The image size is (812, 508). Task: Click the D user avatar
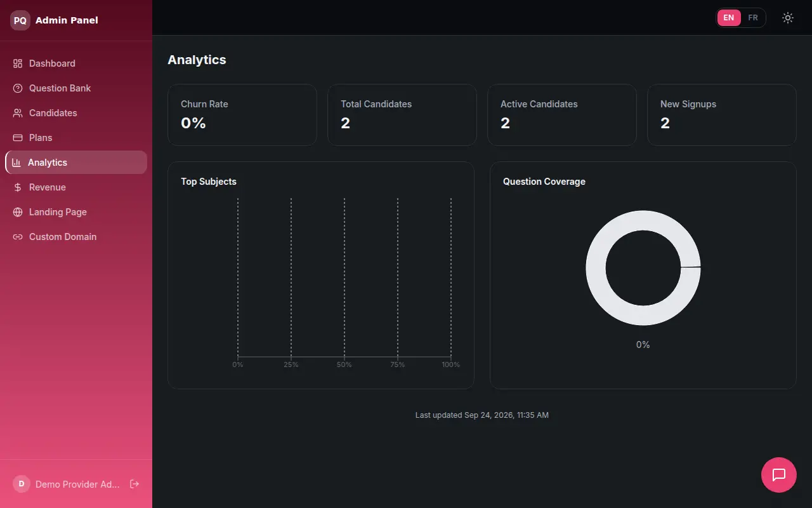click(x=22, y=484)
